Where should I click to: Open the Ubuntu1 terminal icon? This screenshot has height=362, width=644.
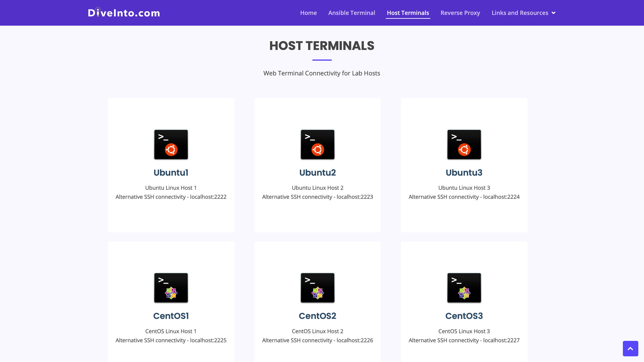click(171, 145)
